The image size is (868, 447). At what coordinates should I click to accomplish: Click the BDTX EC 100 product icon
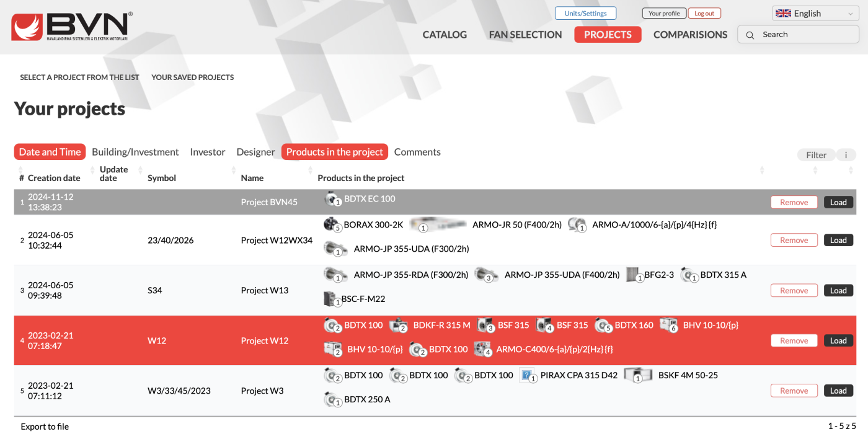click(x=333, y=199)
